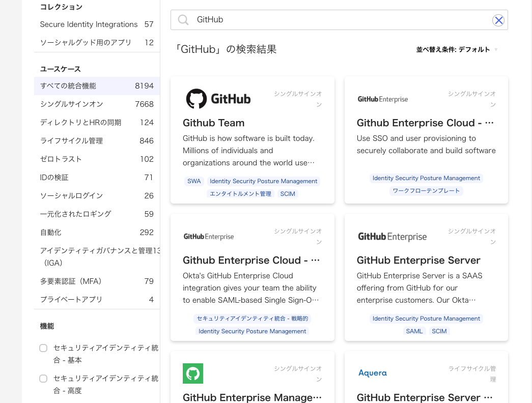
Task: Click 「GitHub」の検索結果 heading
Action: pos(226,49)
